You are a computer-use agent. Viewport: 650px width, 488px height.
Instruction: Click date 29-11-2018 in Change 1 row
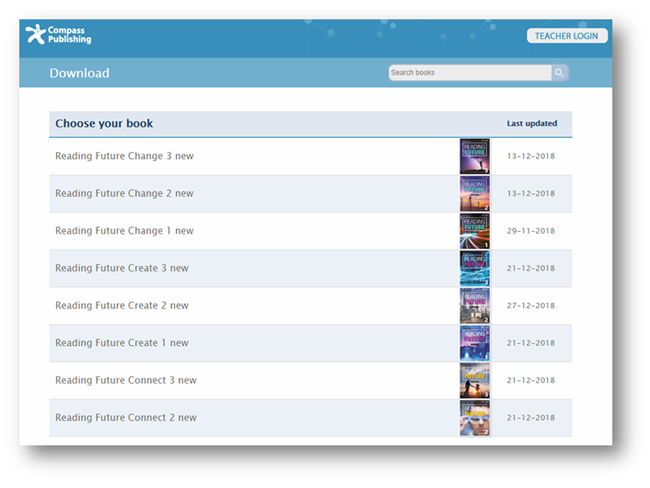pyautogui.click(x=531, y=231)
